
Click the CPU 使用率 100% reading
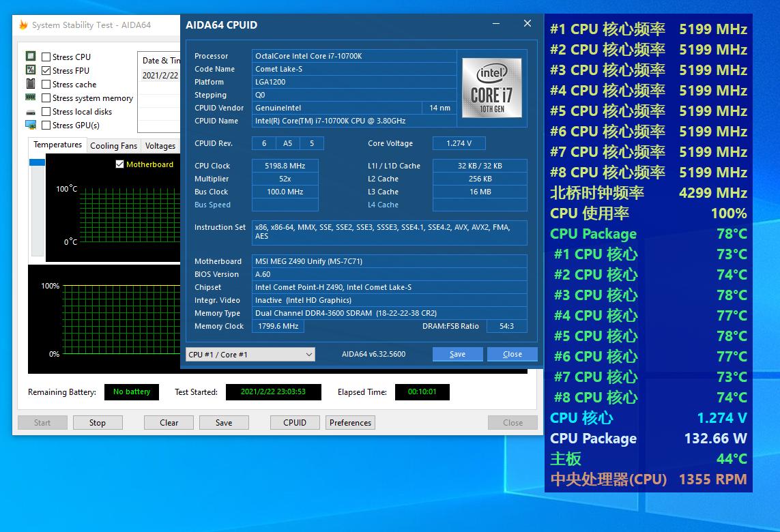[x=648, y=213]
